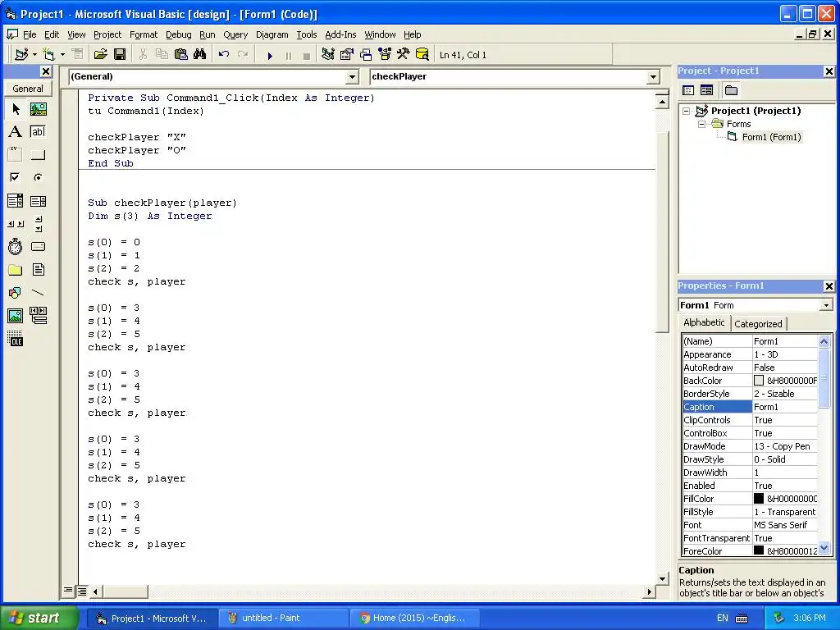Toggle Folders icon in Project panel
840x630 pixels.
tap(731, 90)
